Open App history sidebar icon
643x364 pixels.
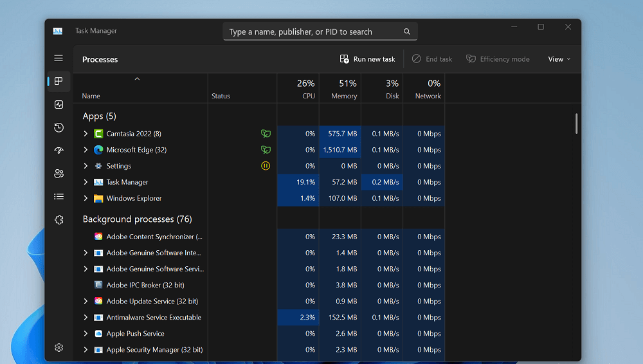(59, 127)
